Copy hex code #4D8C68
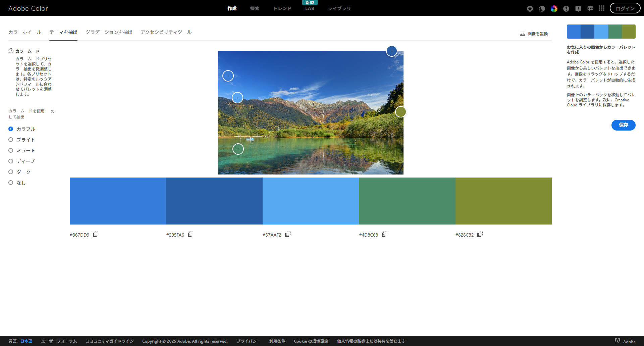 pyautogui.click(x=384, y=235)
